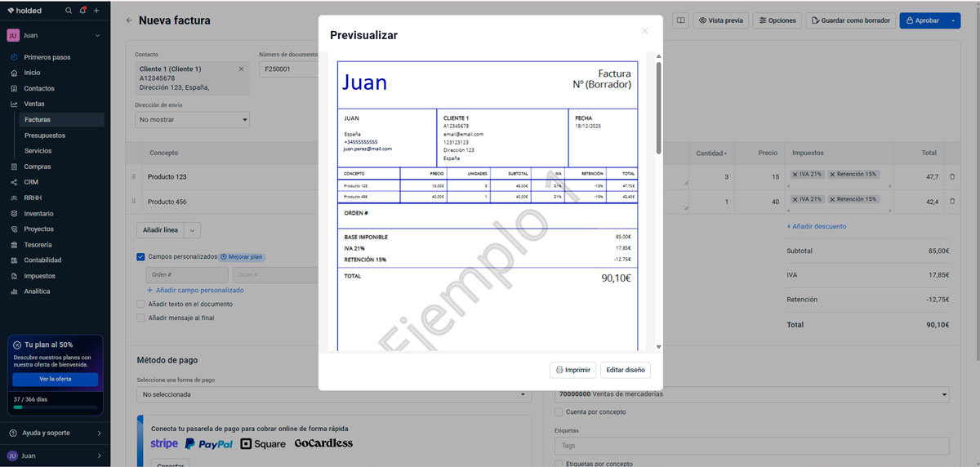Open the notifications bell
The image size is (980, 467).
82,11
